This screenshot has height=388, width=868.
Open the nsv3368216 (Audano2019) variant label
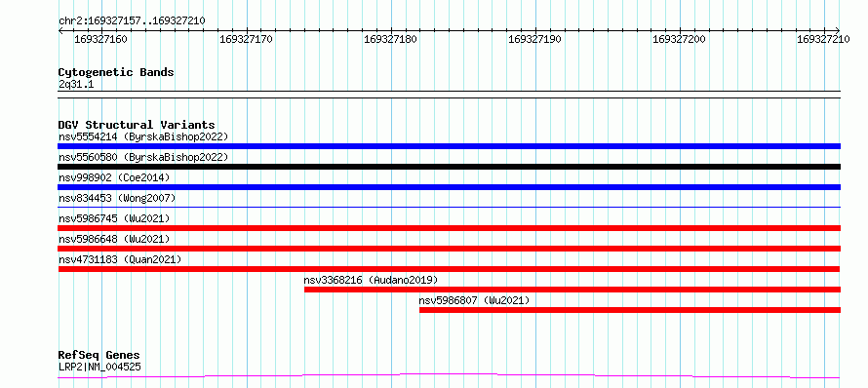click(x=371, y=280)
